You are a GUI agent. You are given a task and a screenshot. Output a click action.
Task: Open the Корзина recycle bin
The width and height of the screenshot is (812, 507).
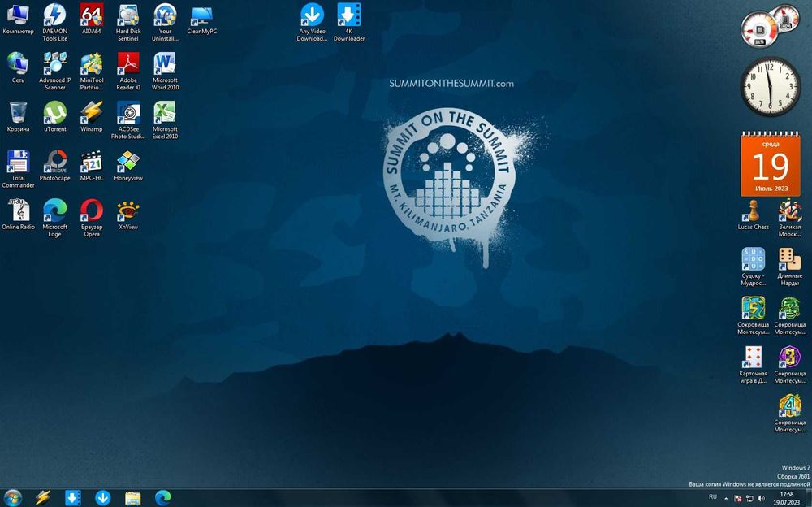pos(18,117)
